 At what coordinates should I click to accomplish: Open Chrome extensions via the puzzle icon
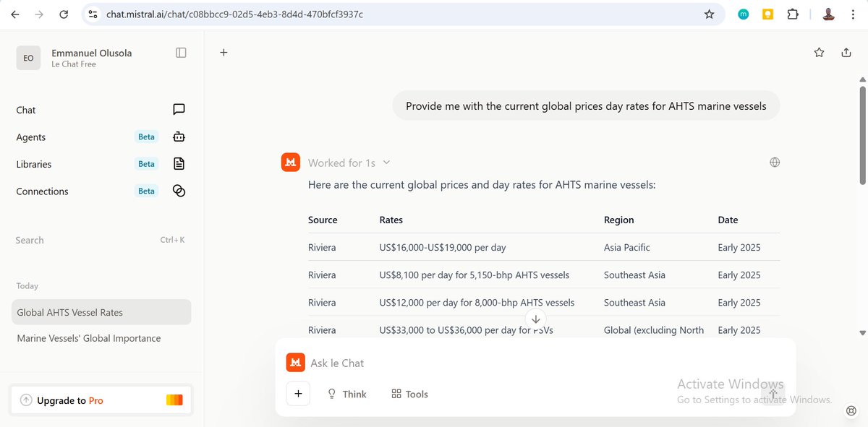click(793, 14)
